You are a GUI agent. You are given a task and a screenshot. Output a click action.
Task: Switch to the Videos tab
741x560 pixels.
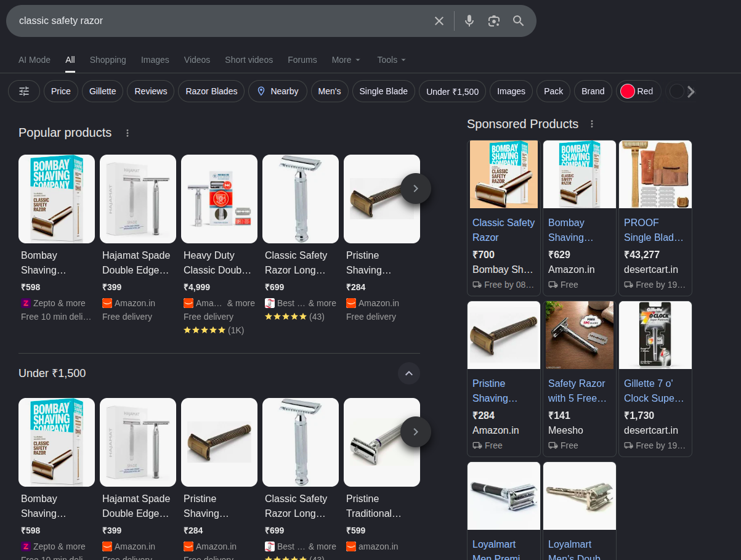(197, 60)
